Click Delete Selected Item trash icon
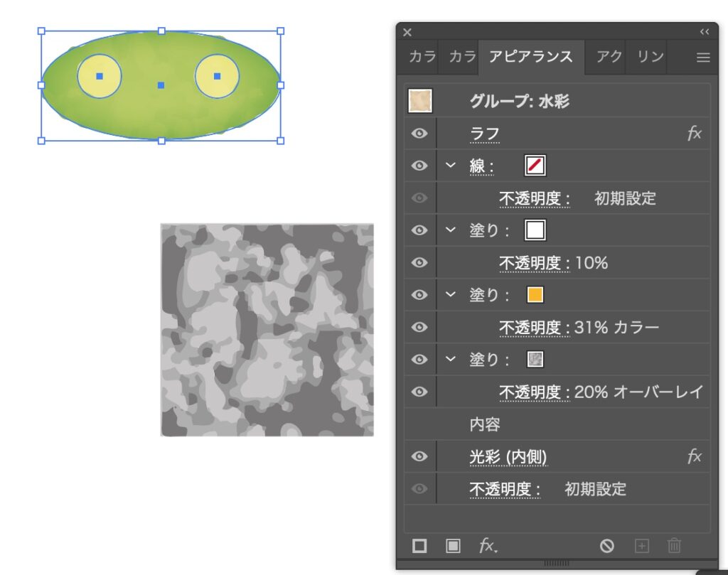This screenshot has width=728, height=575. (674, 546)
